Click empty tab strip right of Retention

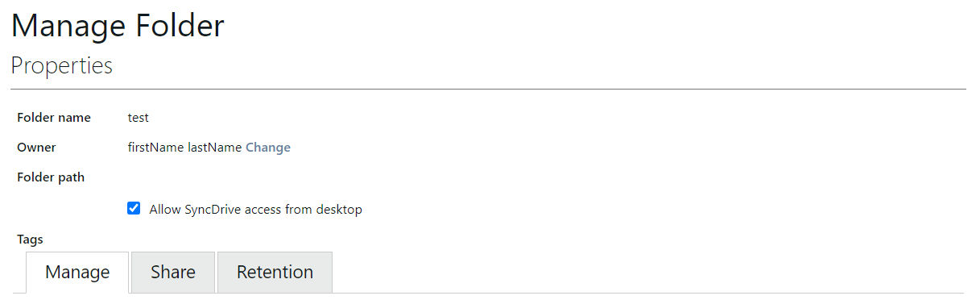[x=648, y=273]
